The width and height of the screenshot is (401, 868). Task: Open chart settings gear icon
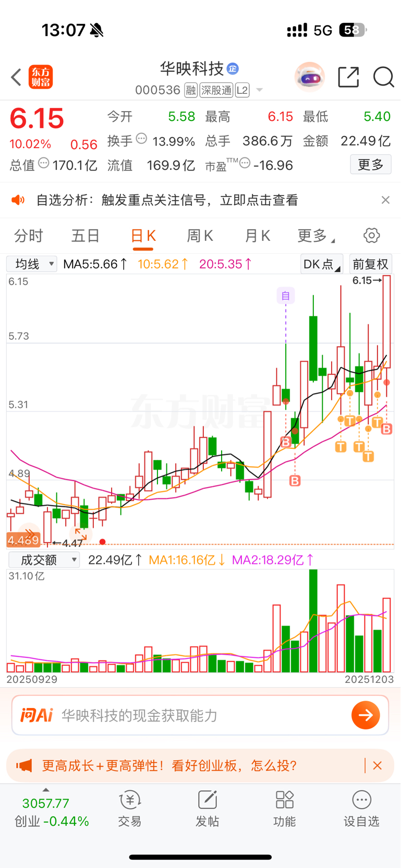pos(371,236)
